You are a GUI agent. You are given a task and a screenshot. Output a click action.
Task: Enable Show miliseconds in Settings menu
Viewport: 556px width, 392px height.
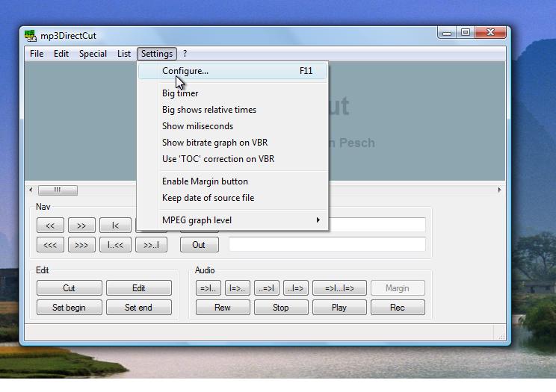(197, 126)
